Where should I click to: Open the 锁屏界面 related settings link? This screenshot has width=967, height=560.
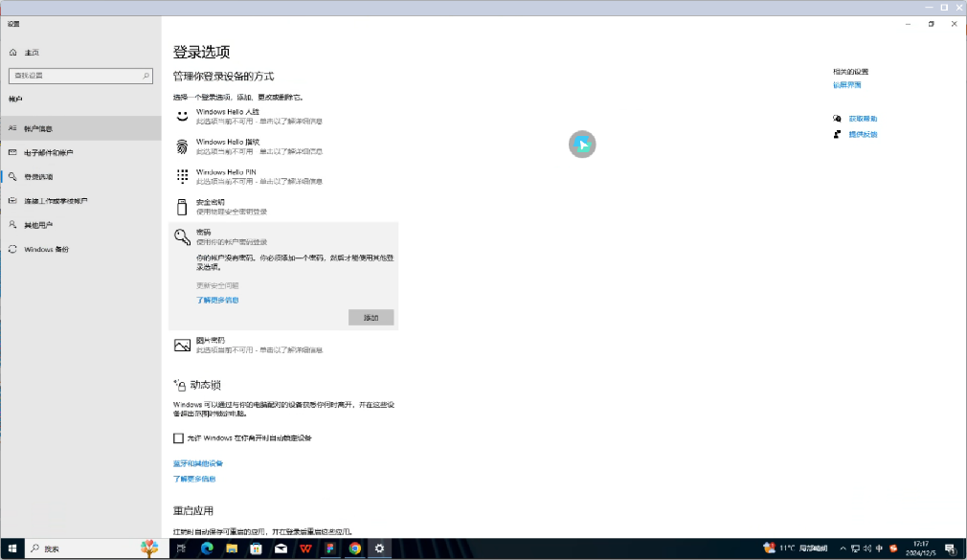tap(846, 85)
